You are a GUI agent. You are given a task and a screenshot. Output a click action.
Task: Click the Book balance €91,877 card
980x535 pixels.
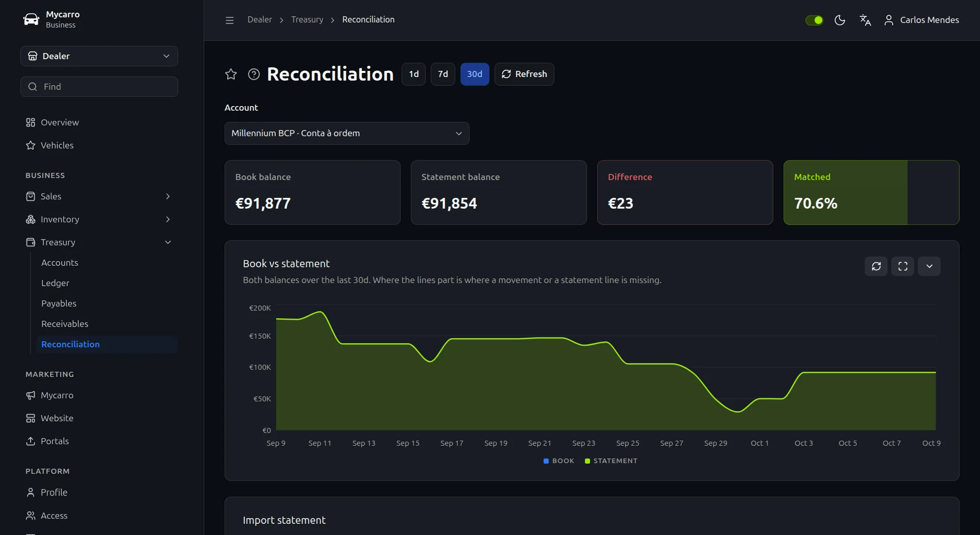coord(313,192)
